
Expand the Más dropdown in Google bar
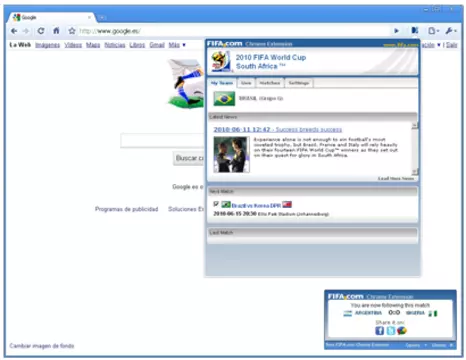[x=177, y=45]
